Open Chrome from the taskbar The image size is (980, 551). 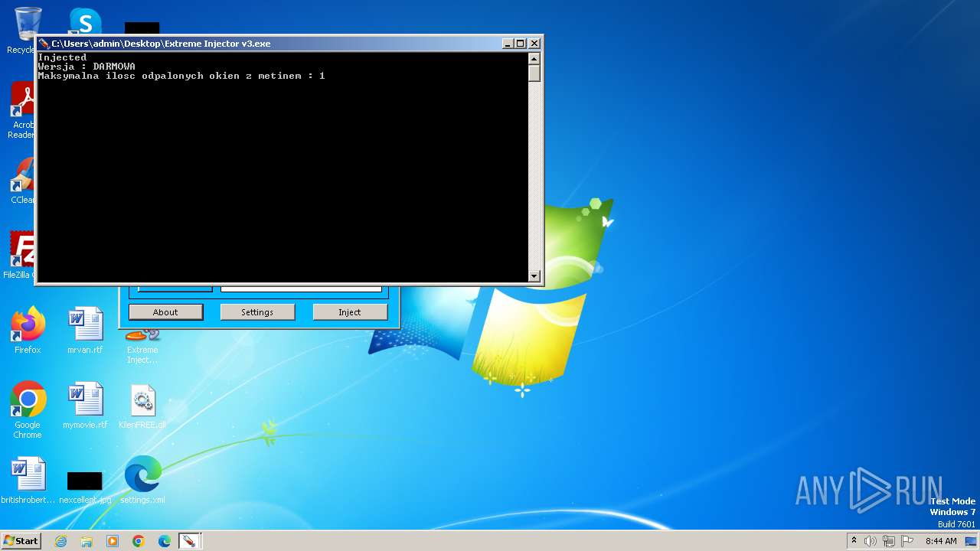(x=139, y=541)
